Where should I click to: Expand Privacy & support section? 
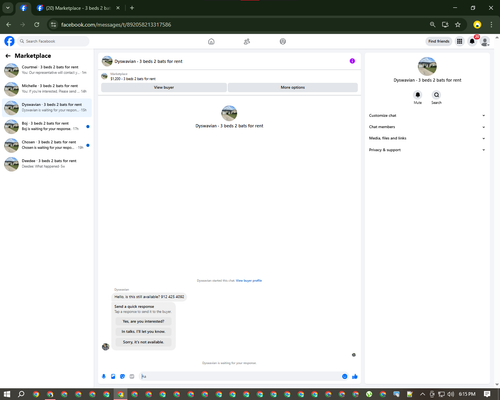pyautogui.click(x=427, y=150)
